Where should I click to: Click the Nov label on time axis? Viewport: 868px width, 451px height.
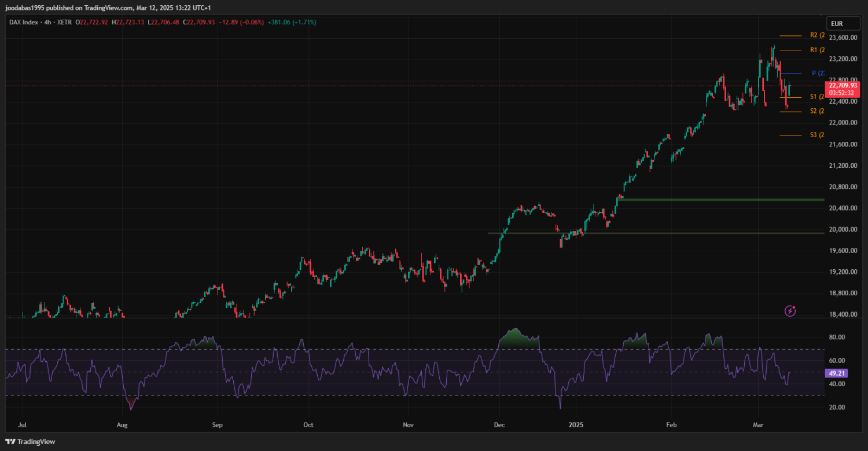point(409,424)
